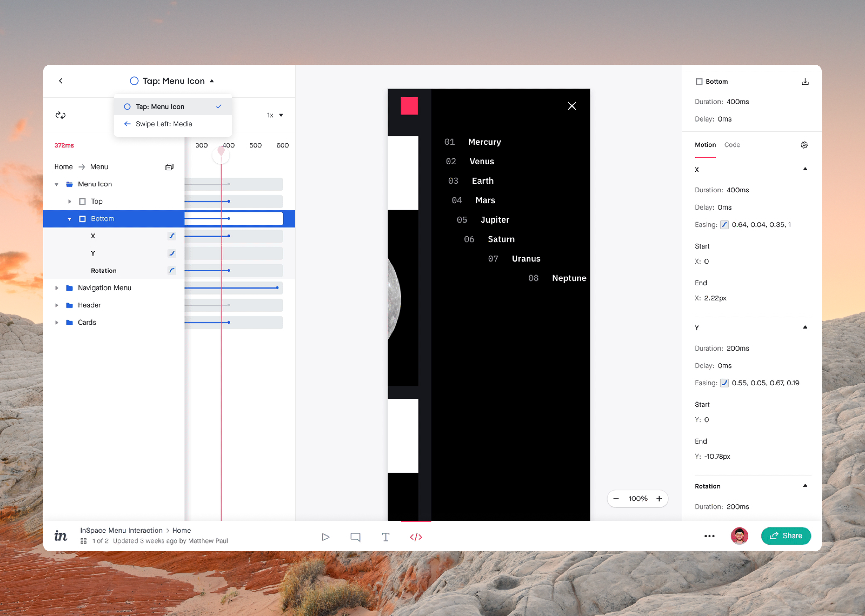Open Tap: Menu Icon interaction dropdown
Image resolution: width=865 pixels, height=616 pixels.
coord(172,81)
